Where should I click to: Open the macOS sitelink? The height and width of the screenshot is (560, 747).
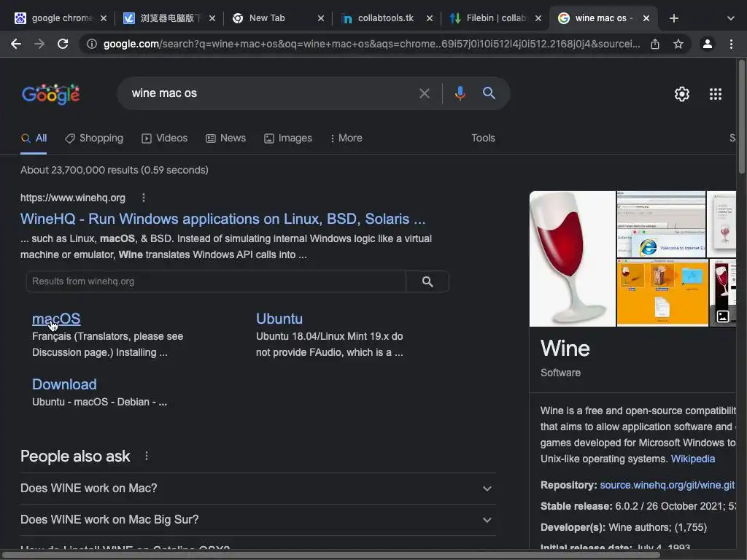(x=56, y=319)
